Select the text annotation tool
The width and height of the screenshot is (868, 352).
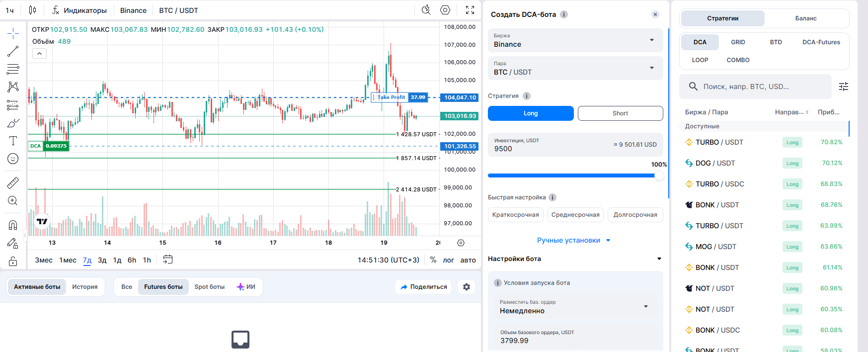click(x=13, y=141)
